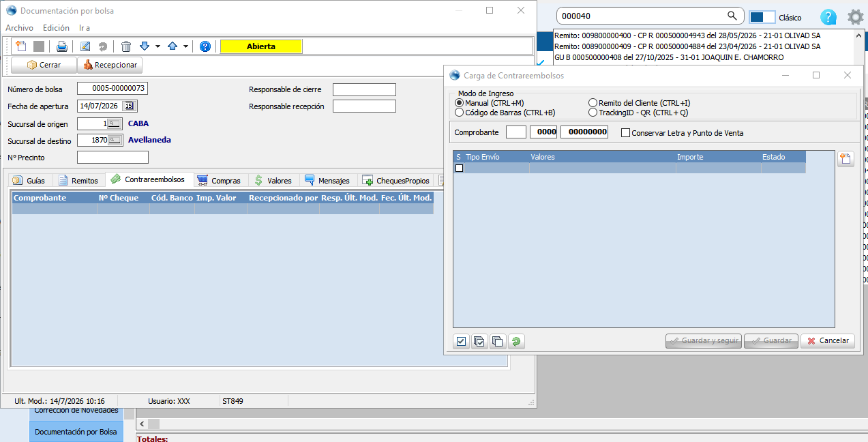This screenshot has height=442, width=868.
Task: Open lookup for Sucursal de origen
Action: tap(115, 123)
